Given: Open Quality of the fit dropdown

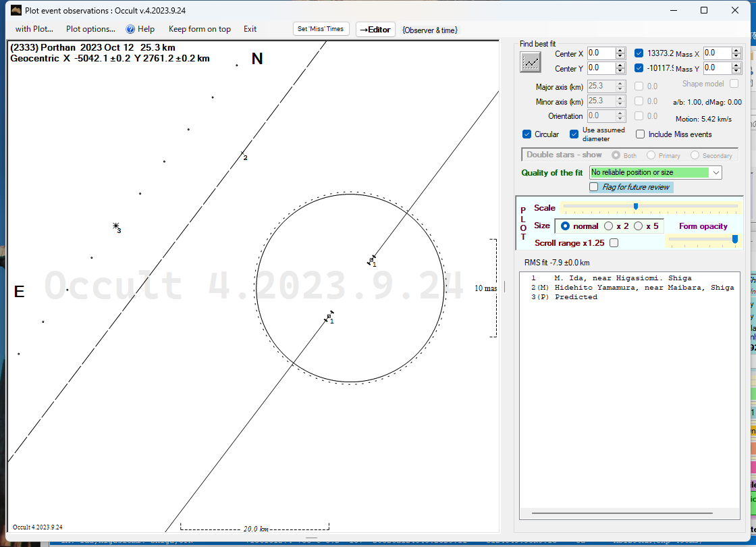Looking at the screenshot, I should click(x=715, y=173).
